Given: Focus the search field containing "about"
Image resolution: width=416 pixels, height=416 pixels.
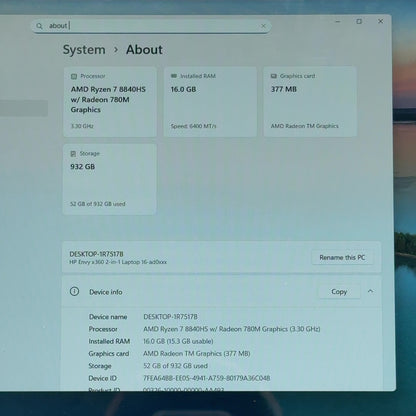Looking at the screenshot, I should click(151, 26).
